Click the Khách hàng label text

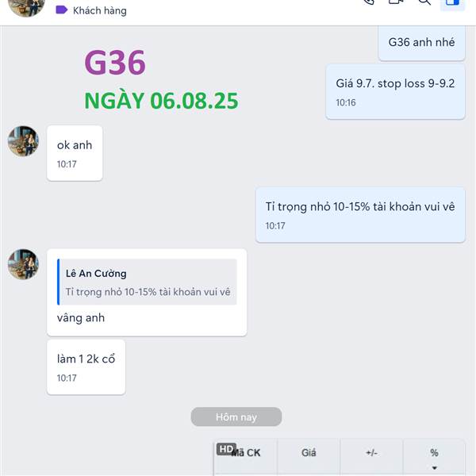click(100, 10)
